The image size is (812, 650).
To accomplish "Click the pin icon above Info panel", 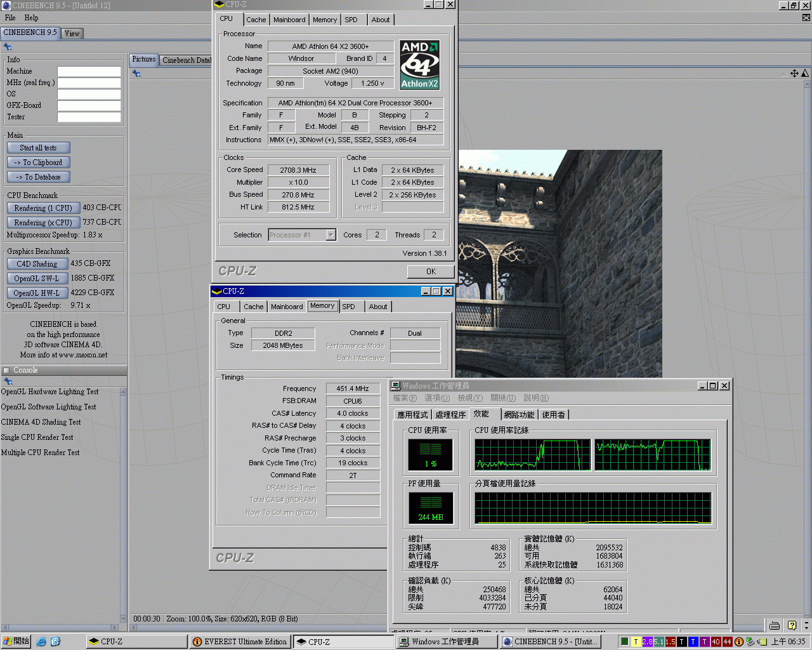I will [x=8, y=47].
